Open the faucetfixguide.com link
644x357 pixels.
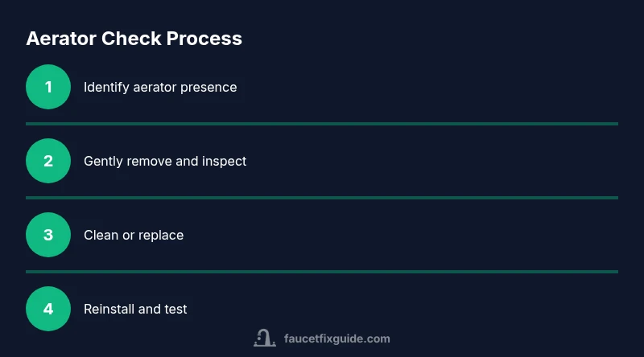pos(336,339)
